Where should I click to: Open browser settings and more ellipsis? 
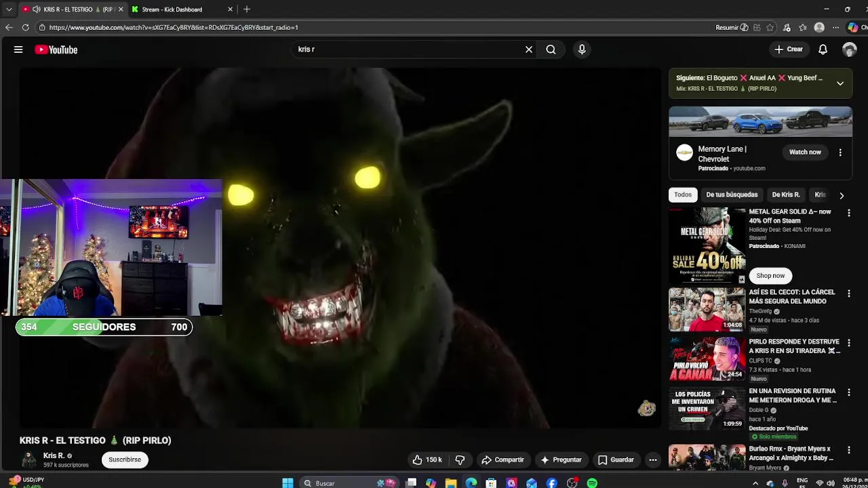[835, 28]
